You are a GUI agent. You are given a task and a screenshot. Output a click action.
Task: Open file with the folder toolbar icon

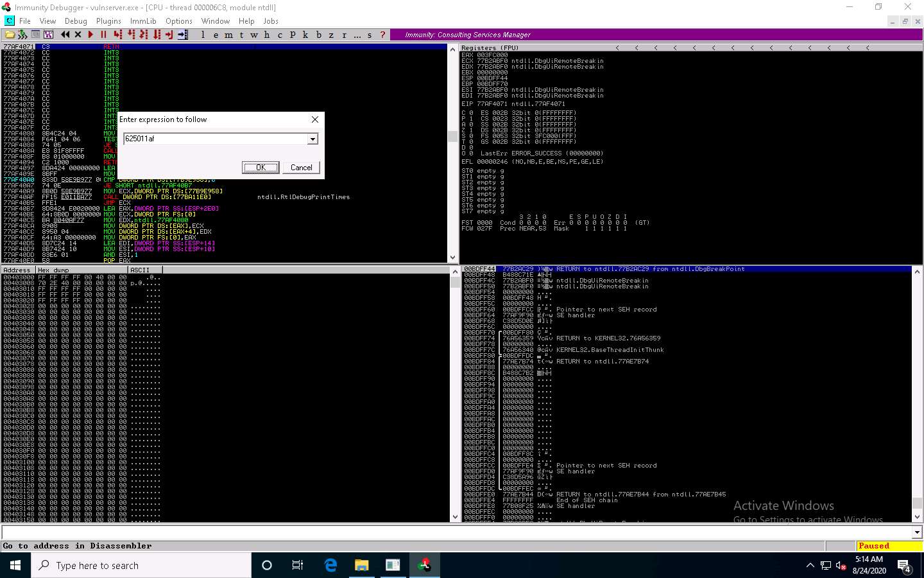(x=10, y=35)
